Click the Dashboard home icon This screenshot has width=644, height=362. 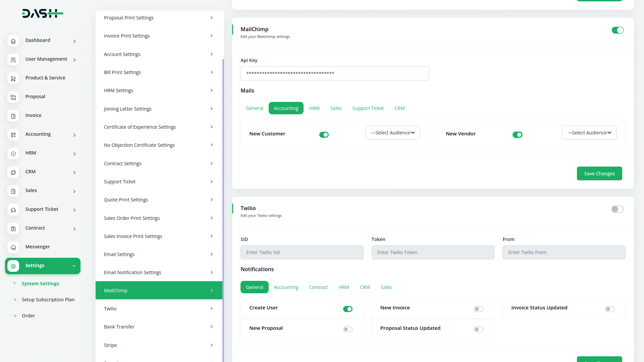tap(13, 41)
